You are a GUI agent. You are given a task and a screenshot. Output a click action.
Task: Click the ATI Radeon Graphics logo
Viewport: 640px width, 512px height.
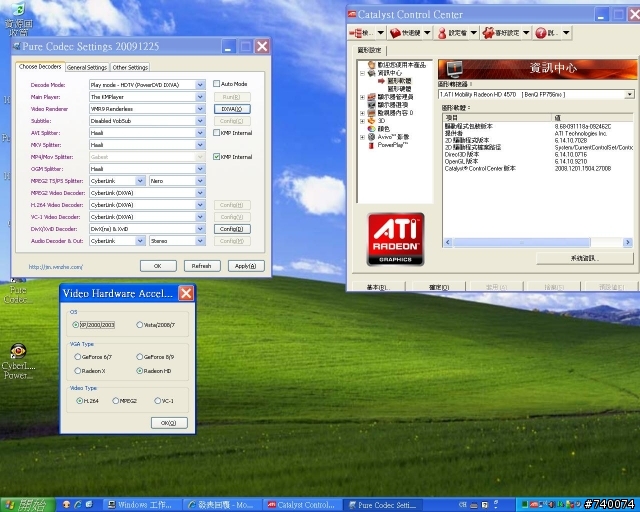pyautogui.click(x=395, y=239)
